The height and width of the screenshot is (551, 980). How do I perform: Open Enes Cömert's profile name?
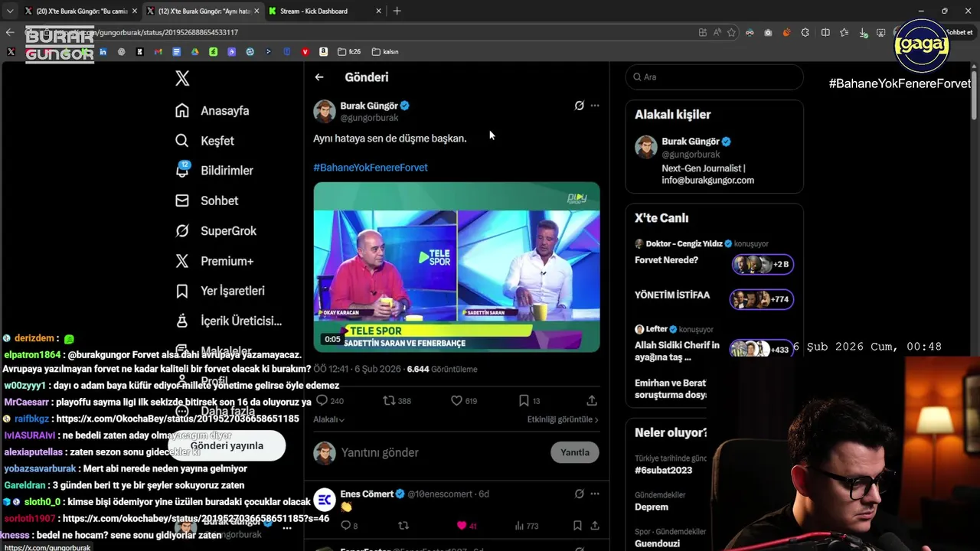pos(367,494)
